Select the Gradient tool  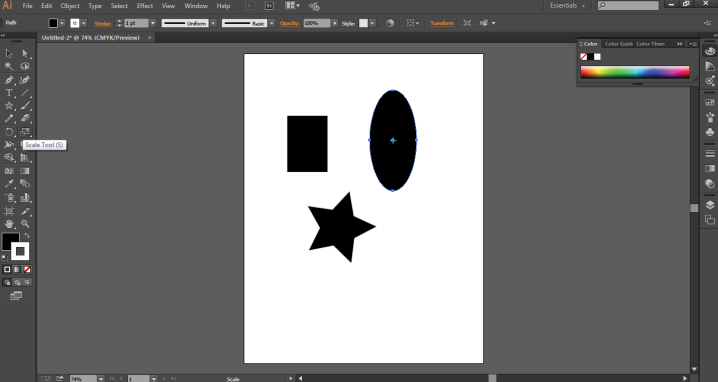tap(25, 171)
